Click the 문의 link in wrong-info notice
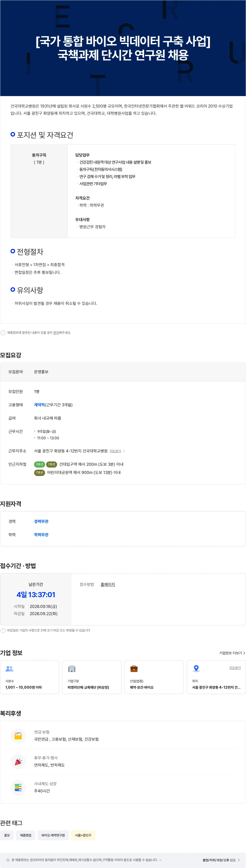The width and height of the screenshot is (246, 868). tap(56, 333)
